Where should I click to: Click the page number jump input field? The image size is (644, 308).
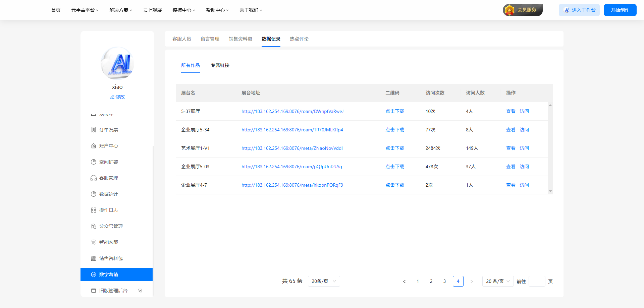click(x=537, y=282)
